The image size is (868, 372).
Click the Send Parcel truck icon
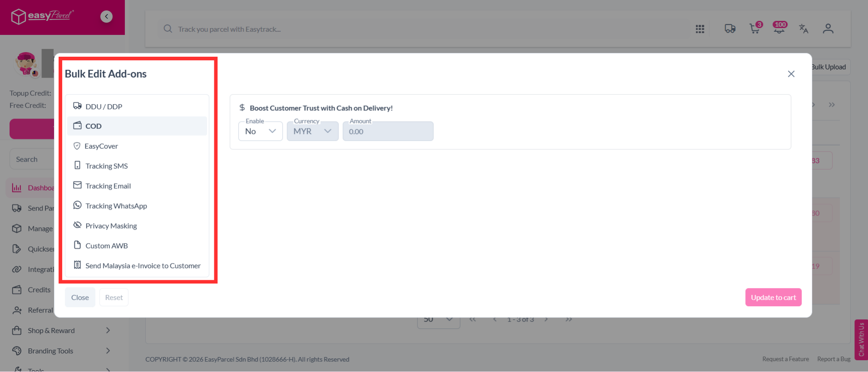pyautogui.click(x=17, y=208)
